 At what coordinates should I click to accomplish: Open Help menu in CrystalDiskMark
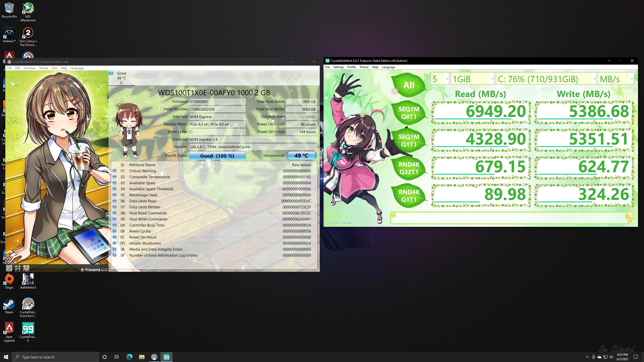(x=375, y=67)
